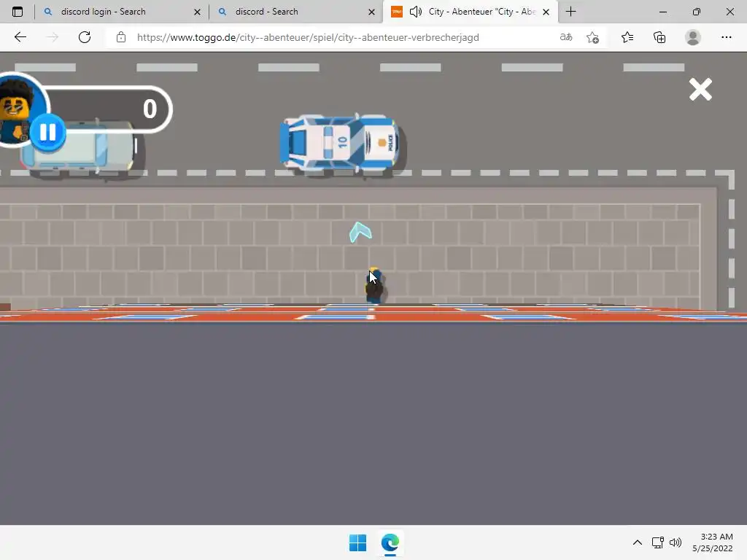747x560 pixels.
Task: Pause the game with blue pause button
Action: tap(47, 132)
